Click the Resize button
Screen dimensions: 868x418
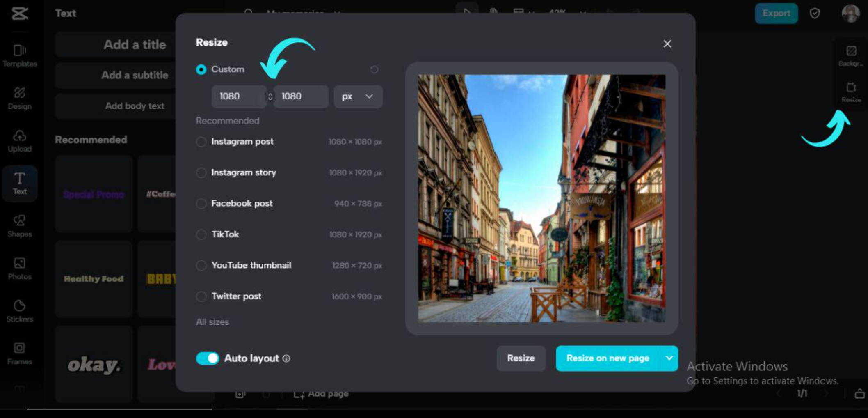(x=521, y=358)
